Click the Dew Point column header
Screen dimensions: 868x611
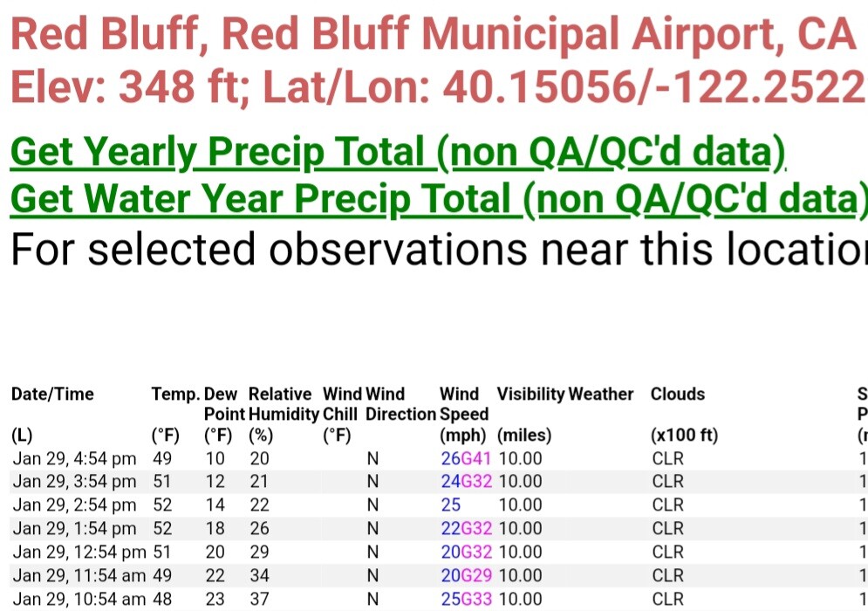[x=224, y=404]
